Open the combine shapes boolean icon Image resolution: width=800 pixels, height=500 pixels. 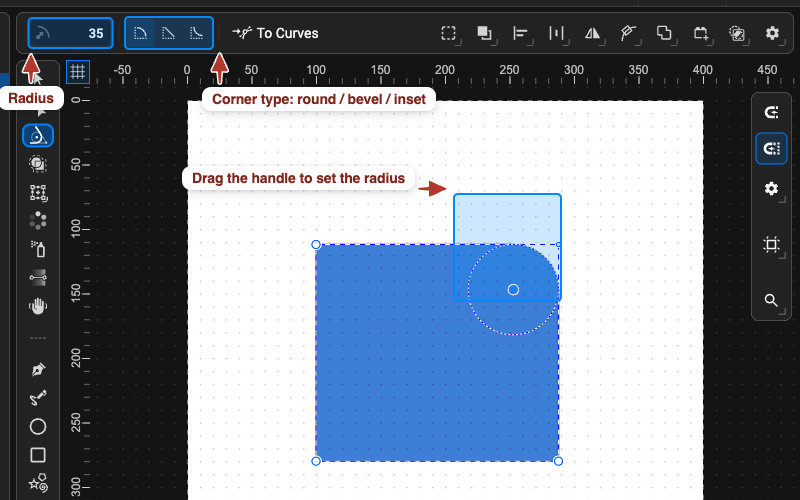click(x=664, y=33)
